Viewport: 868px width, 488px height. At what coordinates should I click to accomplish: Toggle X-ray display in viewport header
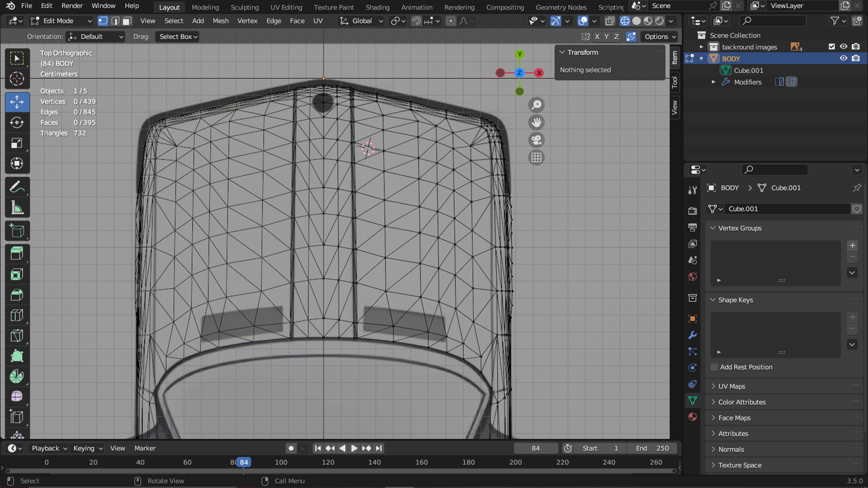click(610, 21)
